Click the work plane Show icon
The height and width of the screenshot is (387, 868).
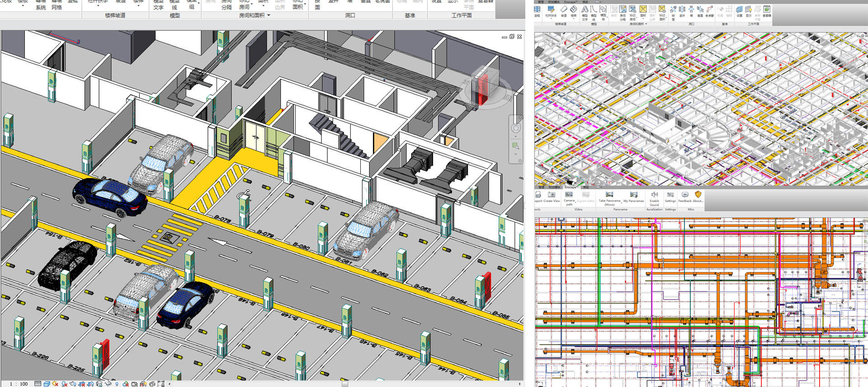click(x=749, y=9)
